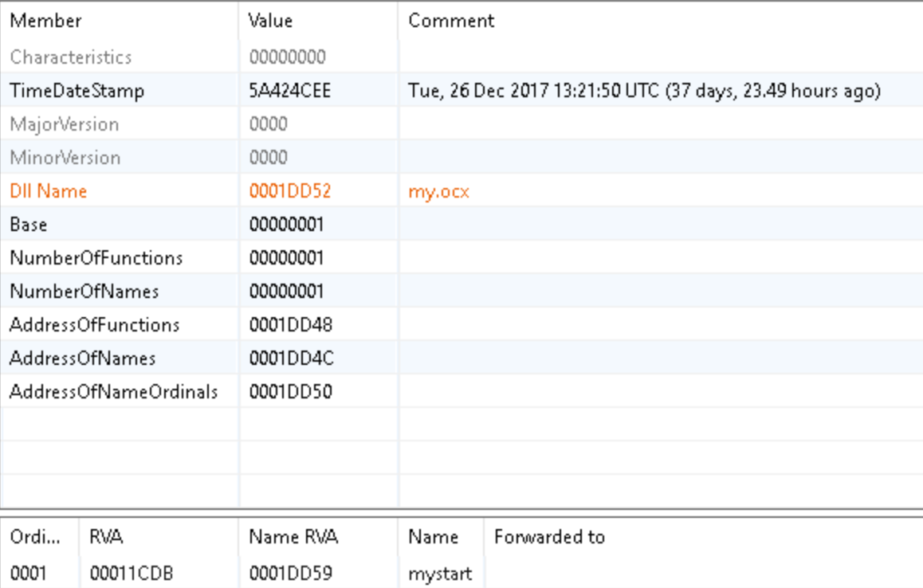The width and height of the screenshot is (923, 588).
Task: Click the Member column header
Action: coord(46,21)
